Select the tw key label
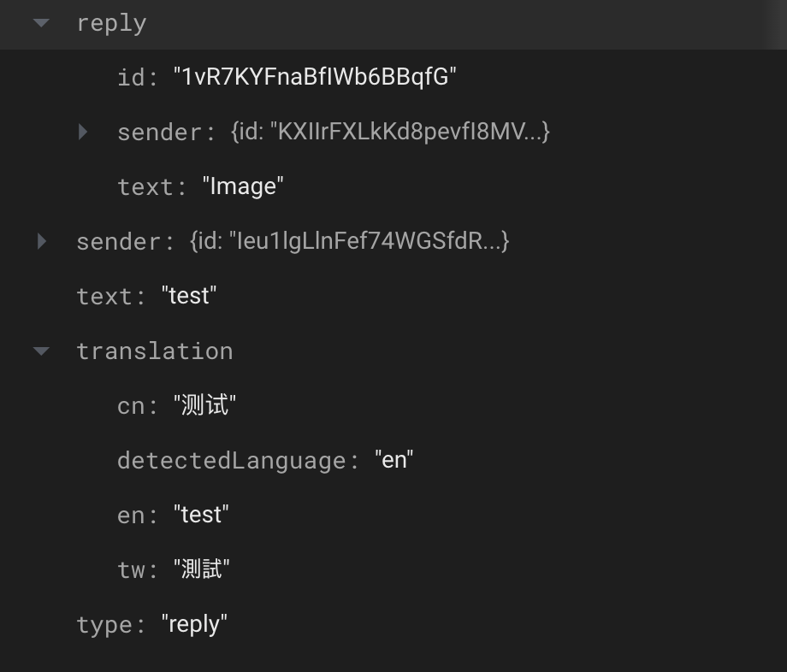 click(x=132, y=569)
